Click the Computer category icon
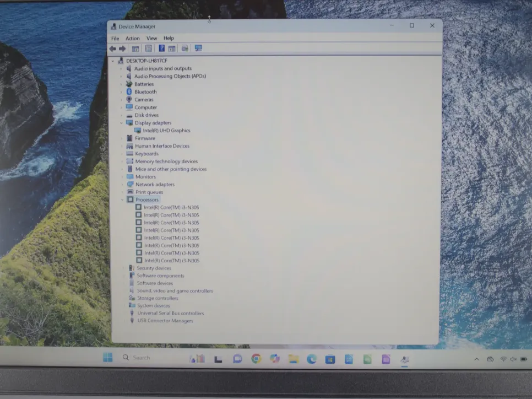 129,107
